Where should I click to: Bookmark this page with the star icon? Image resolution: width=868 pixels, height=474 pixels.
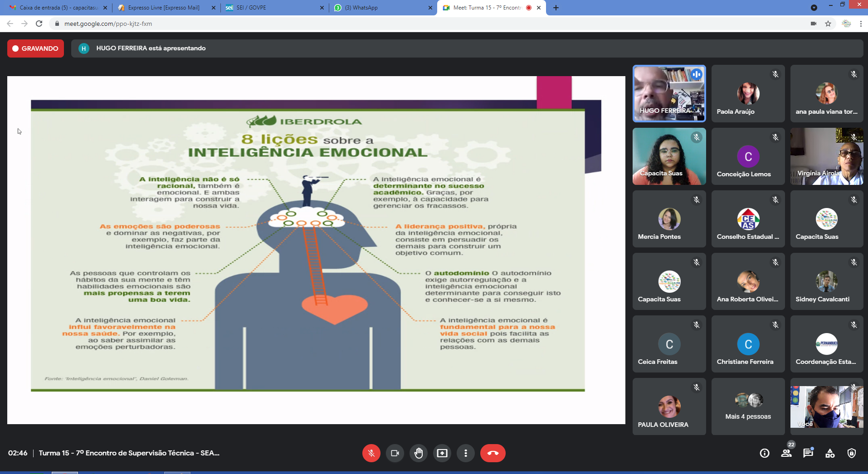coord(828,24)
